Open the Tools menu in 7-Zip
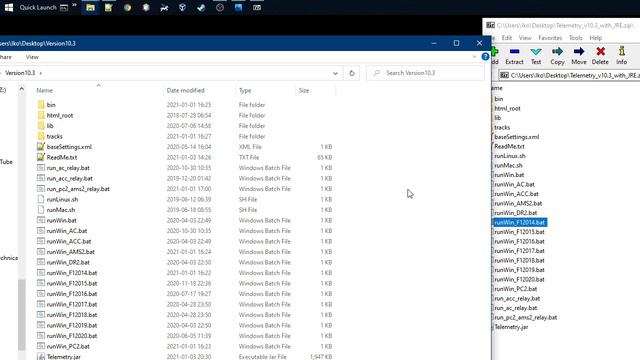The height and width of the screenshot is (360, 640). tap(576, 38)
